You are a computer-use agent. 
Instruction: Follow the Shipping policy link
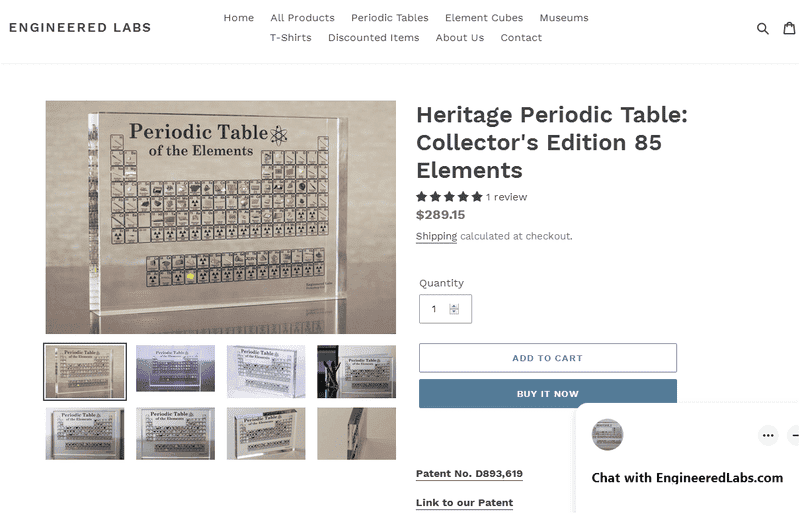436,237
